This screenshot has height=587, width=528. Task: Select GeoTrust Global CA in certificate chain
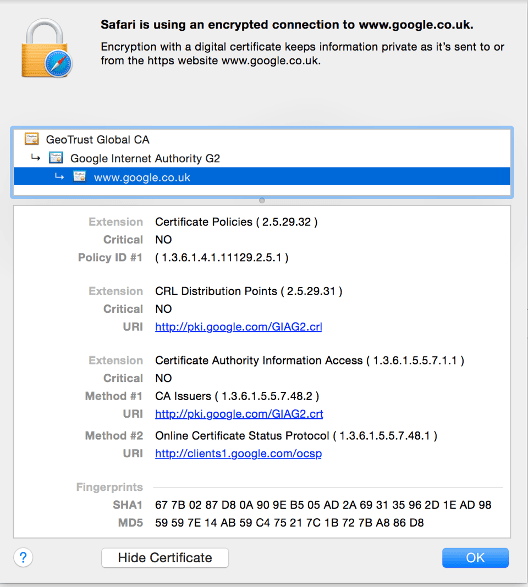[262, 139]
